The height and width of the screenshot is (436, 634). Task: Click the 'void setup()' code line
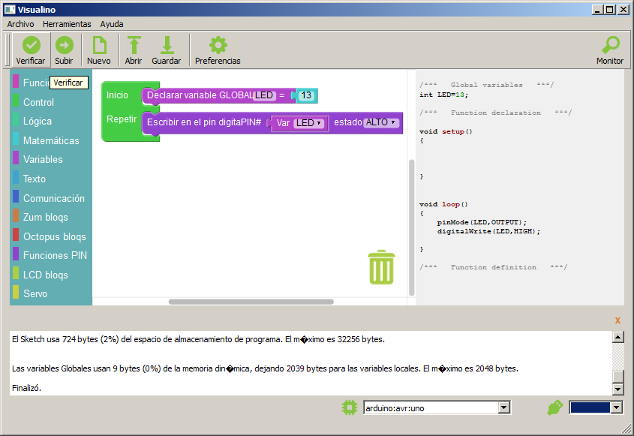click(x=446, y=131)
